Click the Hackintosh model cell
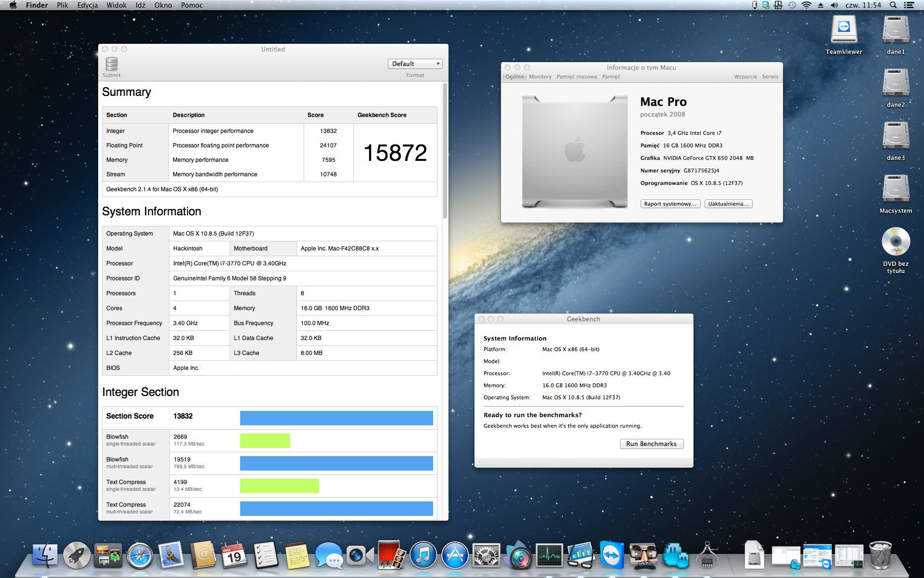 tap(199, 249)
